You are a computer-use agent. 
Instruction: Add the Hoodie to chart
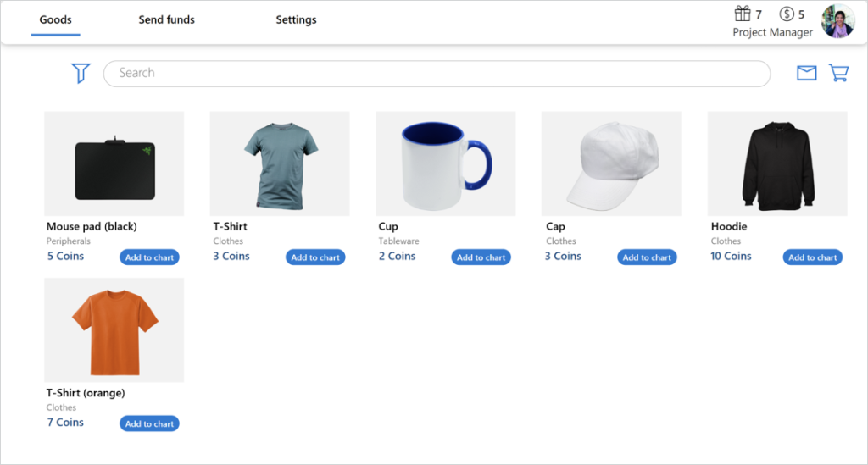click(813, 257)
